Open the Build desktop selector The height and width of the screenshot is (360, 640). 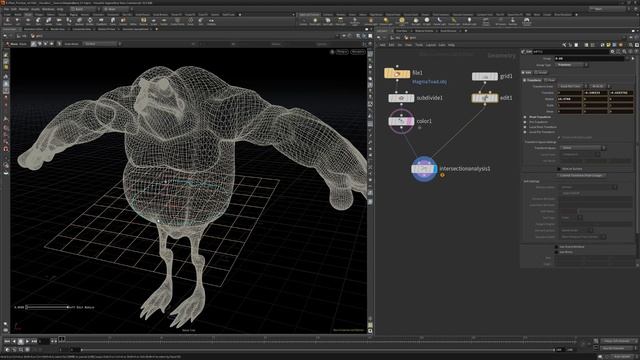[84, 9]
